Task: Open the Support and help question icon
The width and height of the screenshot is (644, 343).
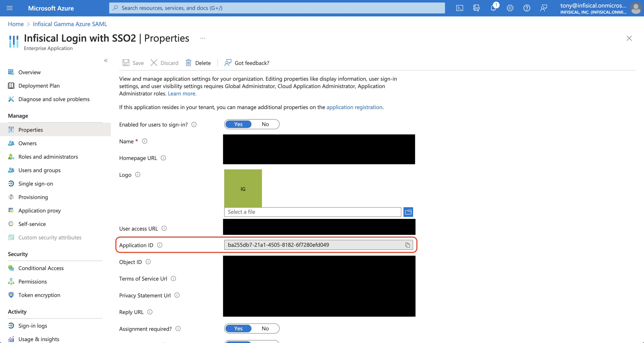Action: point(527,8)
